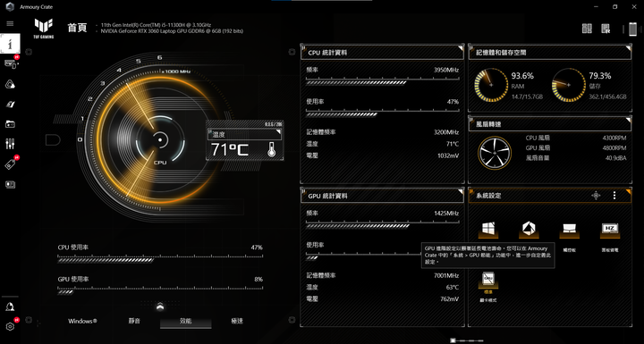Expand the 系統設定 panel orange corner arrow
Screen dimensions: 644x344
(x=628, y=191)
